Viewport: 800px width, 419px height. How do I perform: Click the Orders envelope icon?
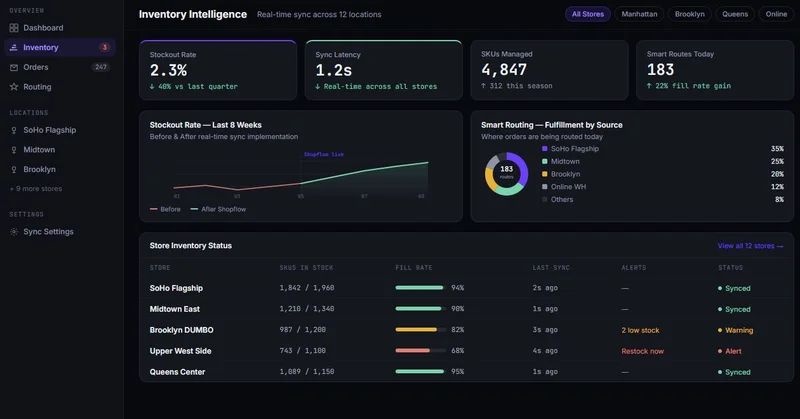[14, 67]
